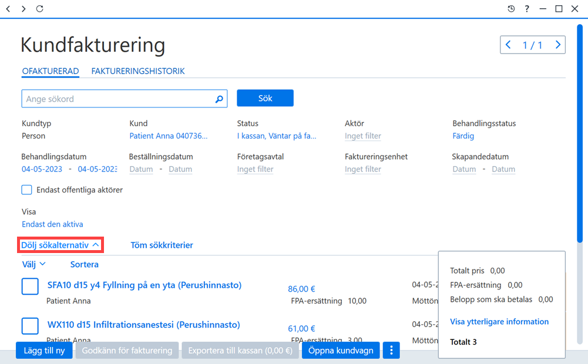Screen dimensions: 588x364
Task: Expand the Välj dropdown
Action: (33, 264)
